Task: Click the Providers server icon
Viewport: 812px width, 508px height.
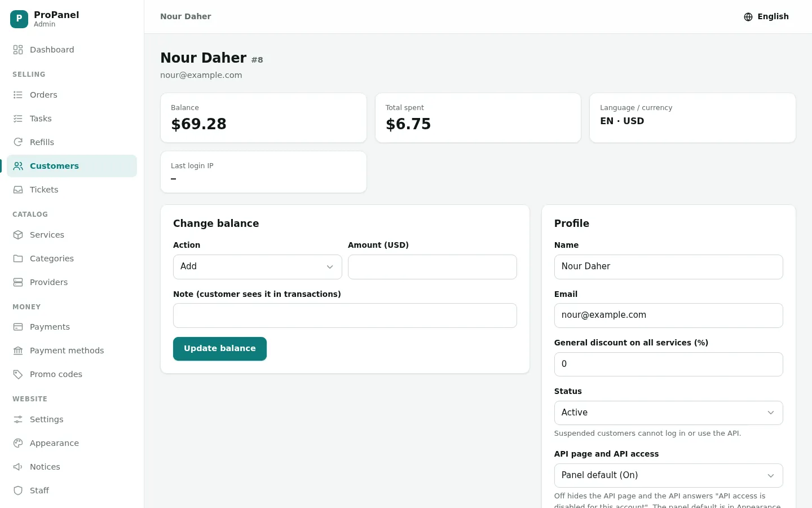Action: point(18,282)
